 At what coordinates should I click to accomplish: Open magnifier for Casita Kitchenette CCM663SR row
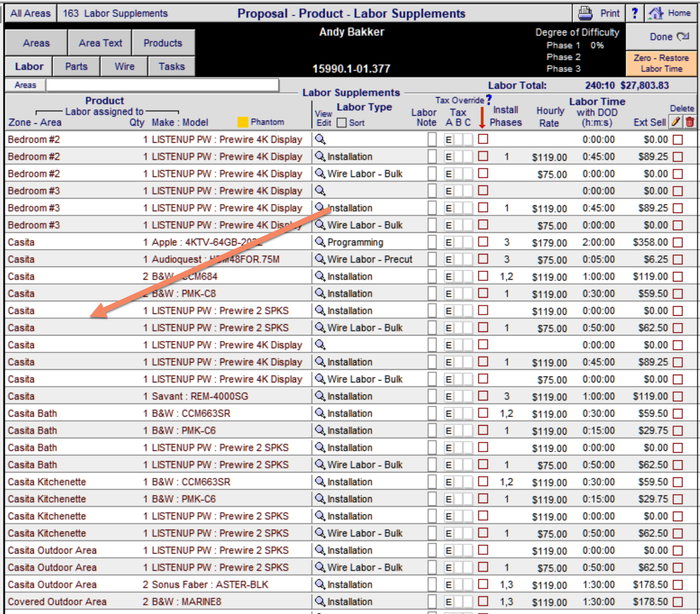click(320, 481)
